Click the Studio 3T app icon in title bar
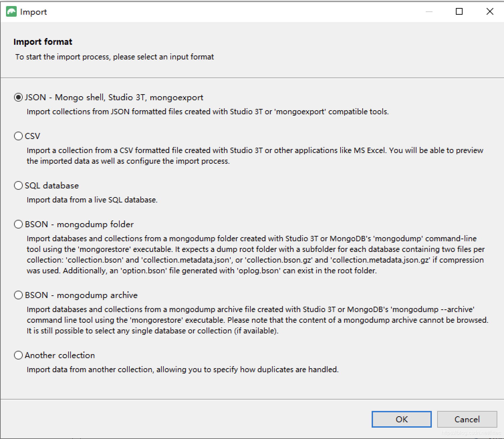 pos(11,12)
